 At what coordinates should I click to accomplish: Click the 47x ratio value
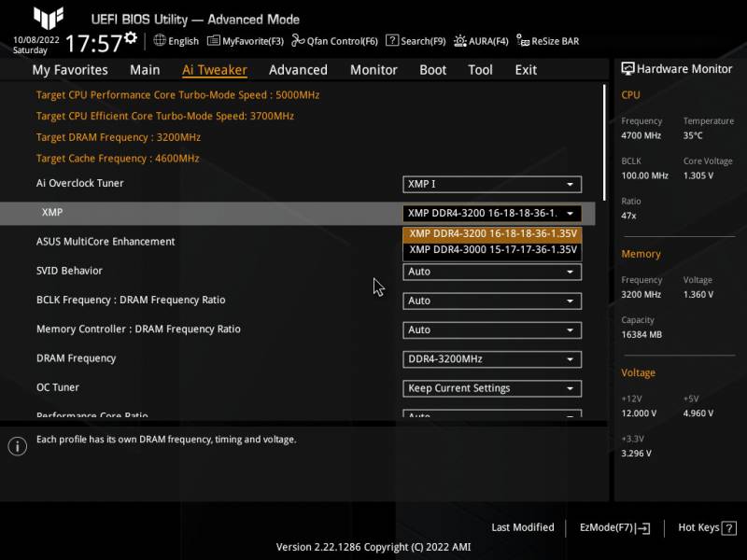click(628, 216)
